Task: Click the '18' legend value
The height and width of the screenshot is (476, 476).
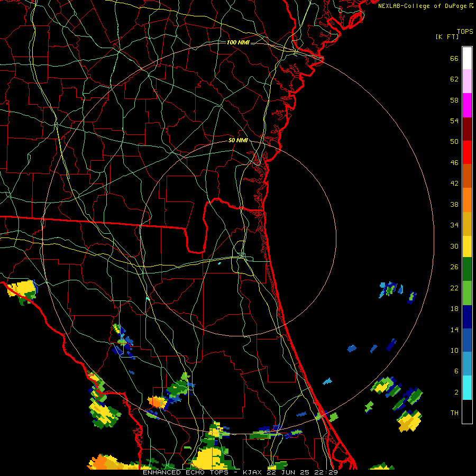Action: (x=454, y=309)
